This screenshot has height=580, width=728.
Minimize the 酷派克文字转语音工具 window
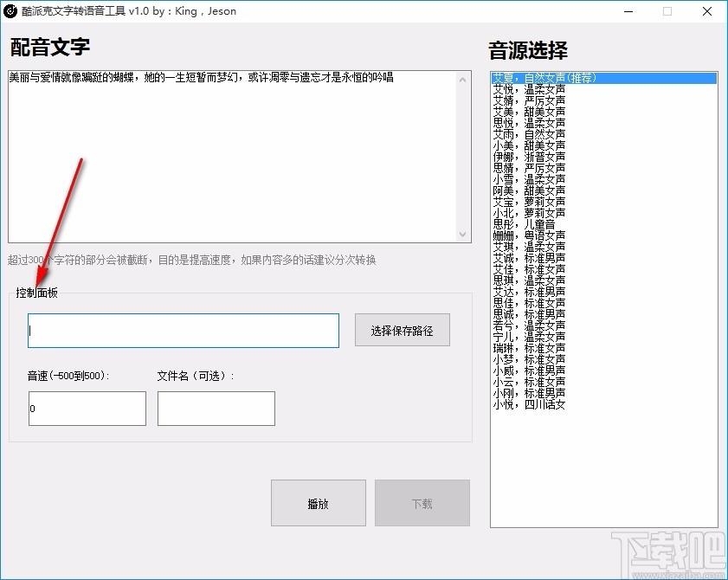(x=628, y=11)
